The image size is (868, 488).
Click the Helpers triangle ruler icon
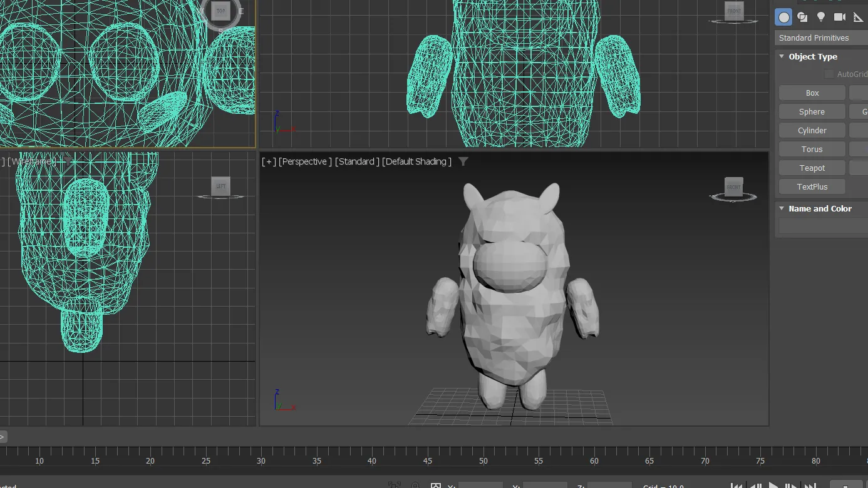(x=858, y=18)
